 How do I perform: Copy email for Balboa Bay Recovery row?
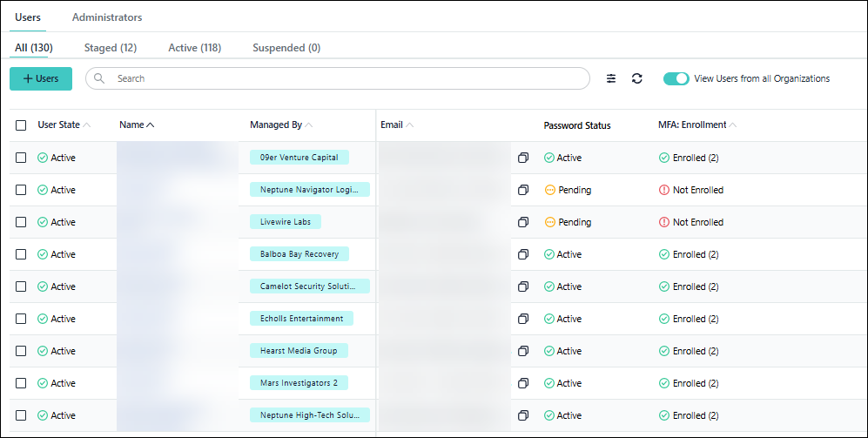point(523,254)
